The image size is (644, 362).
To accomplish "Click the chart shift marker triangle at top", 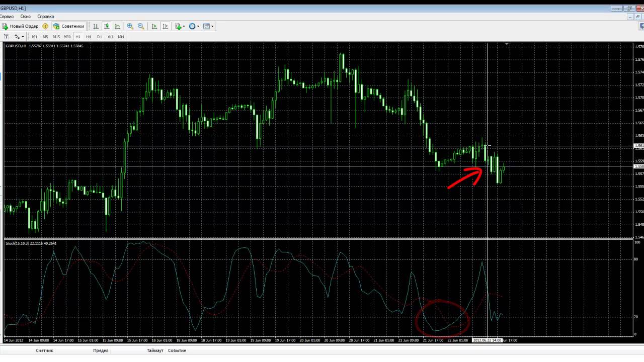I will click(507, 44).
